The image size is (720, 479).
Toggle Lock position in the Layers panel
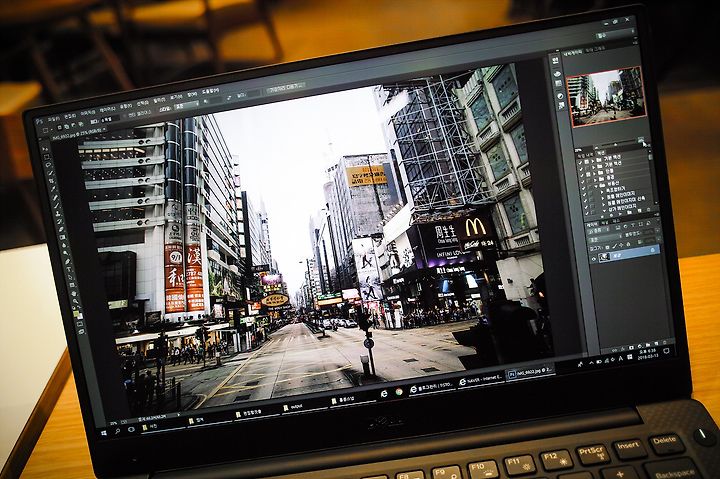tap(621, 245)
